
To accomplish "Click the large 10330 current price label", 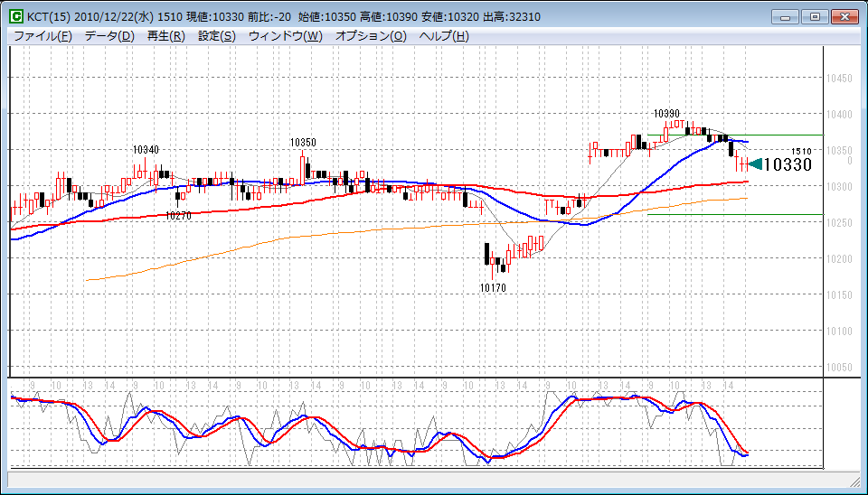I will coord(788,164).
